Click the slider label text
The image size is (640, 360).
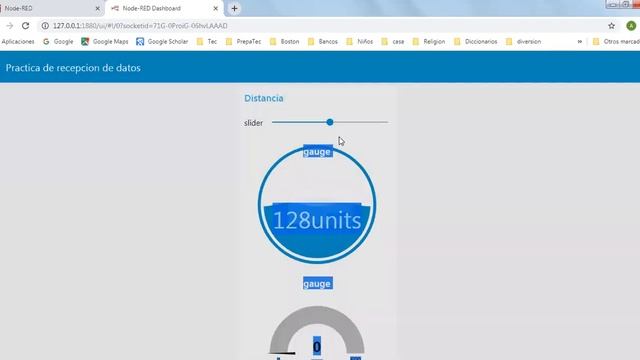pos(253,123)
